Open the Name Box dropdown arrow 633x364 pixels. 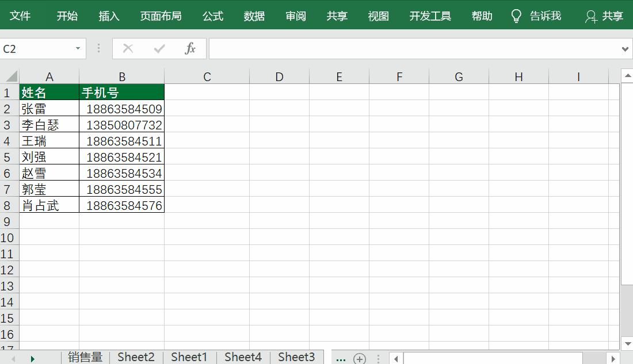coord(79,49)
